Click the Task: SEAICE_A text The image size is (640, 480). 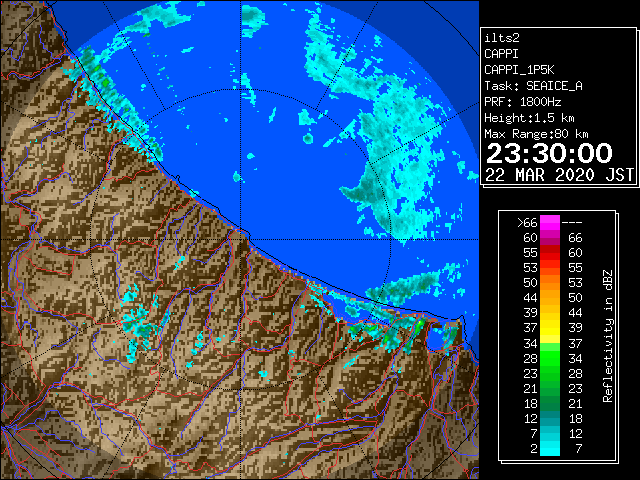click(x=533, y=86)
